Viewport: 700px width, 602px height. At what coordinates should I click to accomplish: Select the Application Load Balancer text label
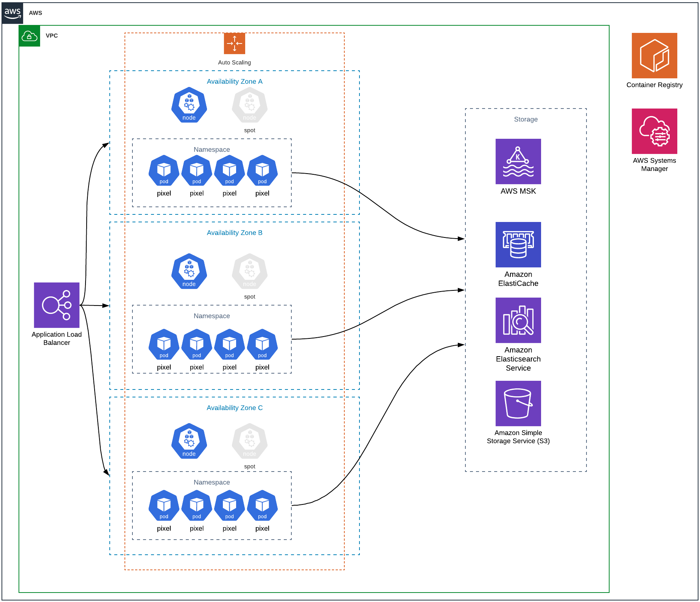tap(57, 338)
